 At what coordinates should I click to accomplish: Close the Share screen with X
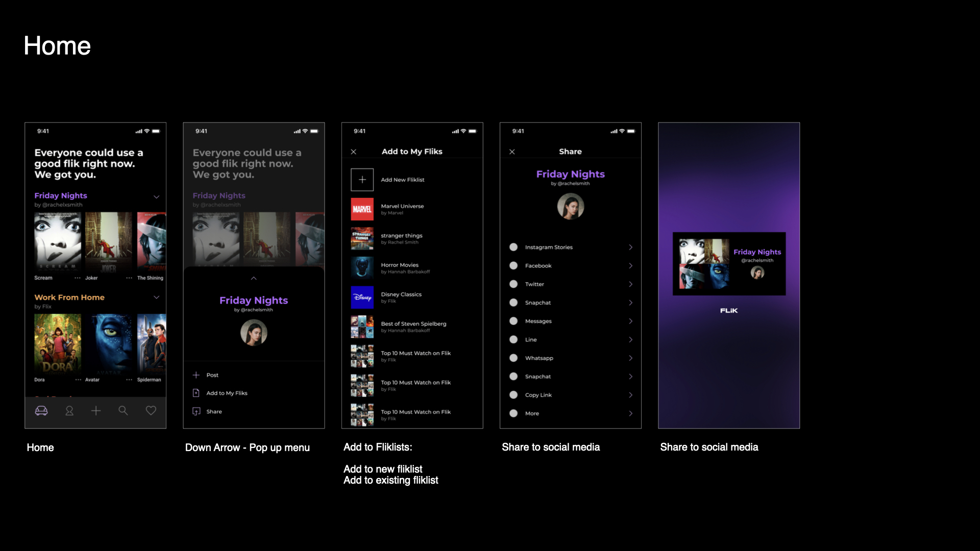coord(512,152)
